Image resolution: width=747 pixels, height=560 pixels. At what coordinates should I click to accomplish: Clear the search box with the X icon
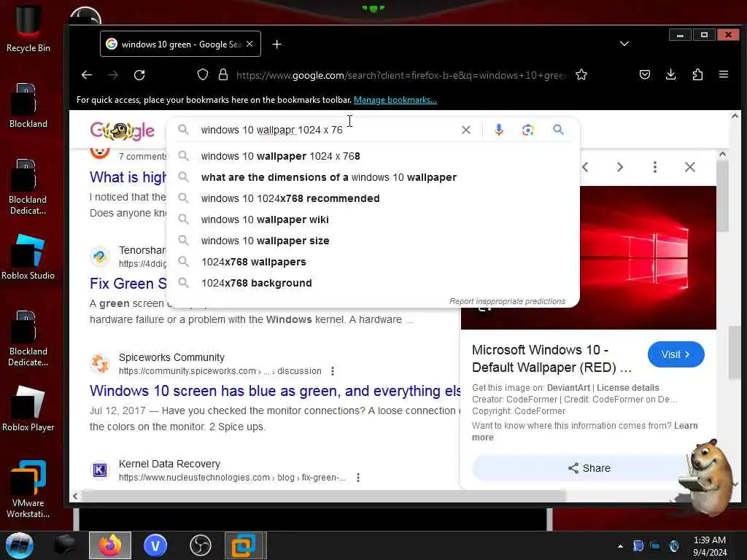[466, 130]
